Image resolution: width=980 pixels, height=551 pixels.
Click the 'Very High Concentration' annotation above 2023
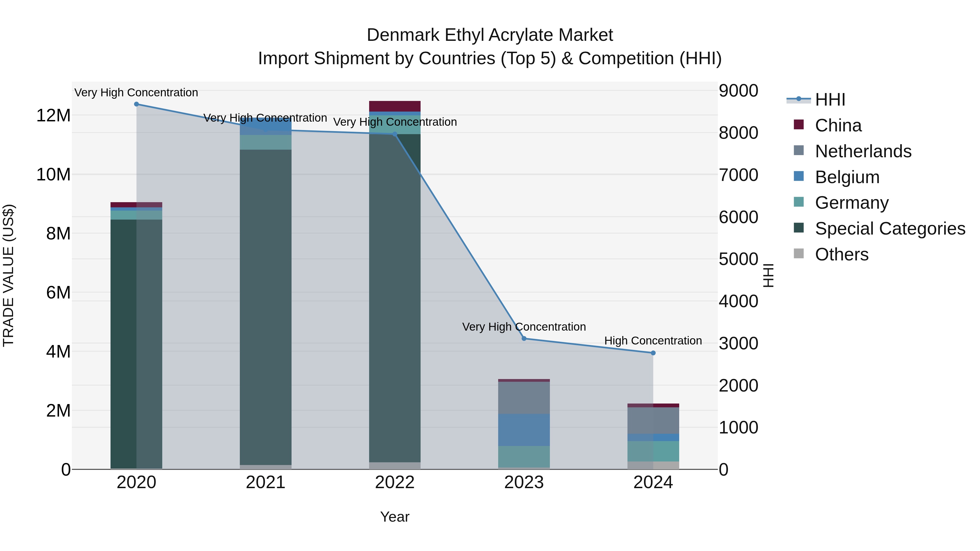tap(524, 327)
